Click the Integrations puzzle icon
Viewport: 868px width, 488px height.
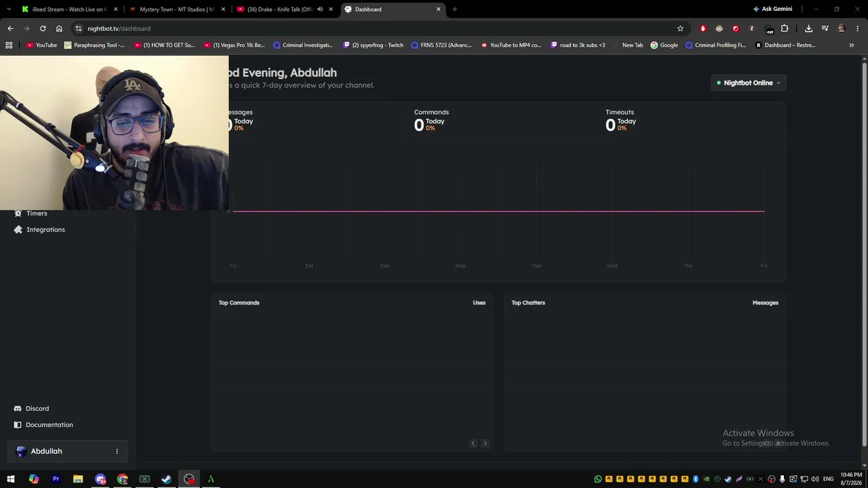click(x=18, y=230)
